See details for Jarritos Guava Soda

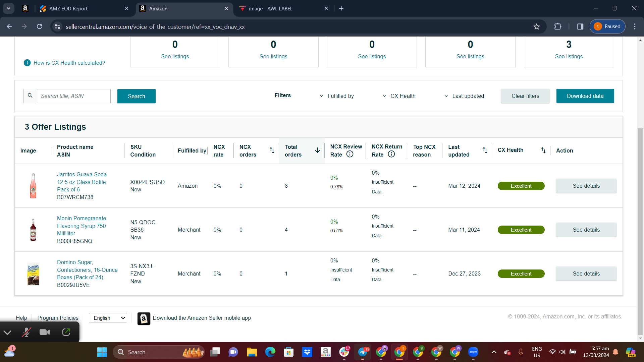[586, 186]
